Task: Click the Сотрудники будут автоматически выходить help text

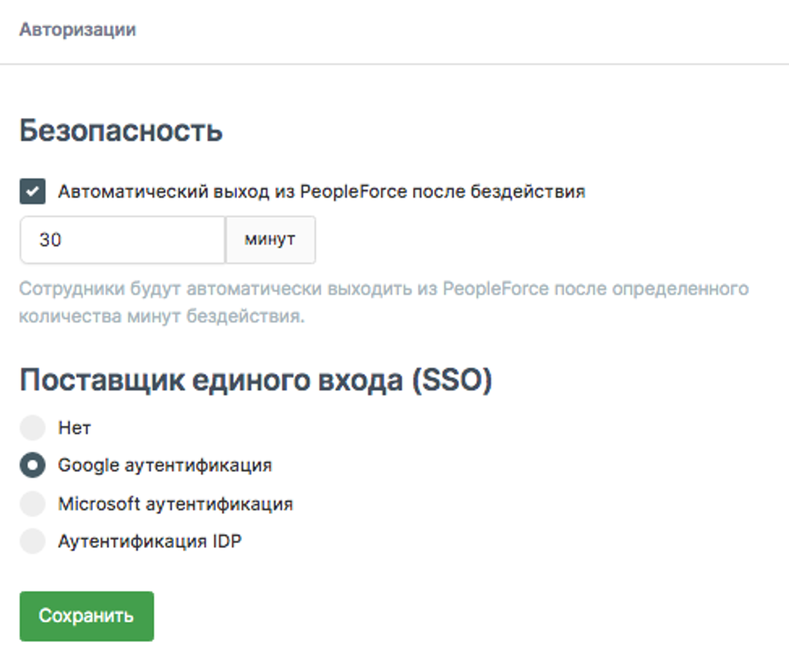Action: tap(384, 302)
